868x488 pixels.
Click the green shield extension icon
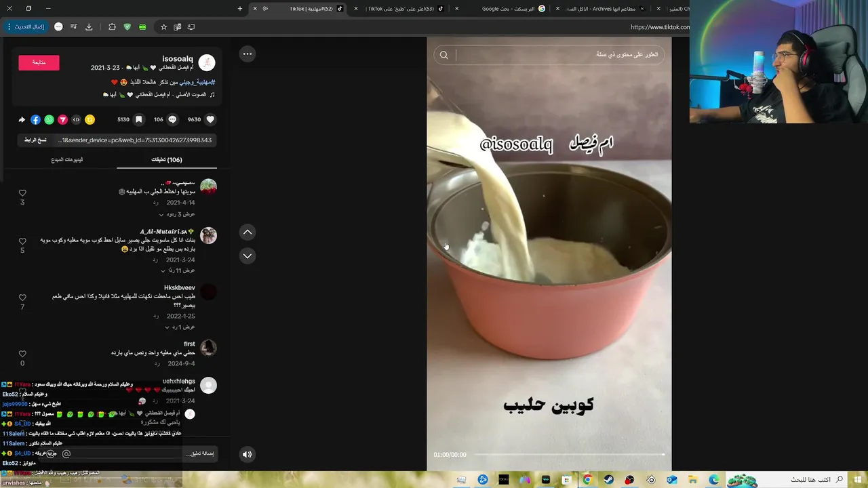click(127, 26)
